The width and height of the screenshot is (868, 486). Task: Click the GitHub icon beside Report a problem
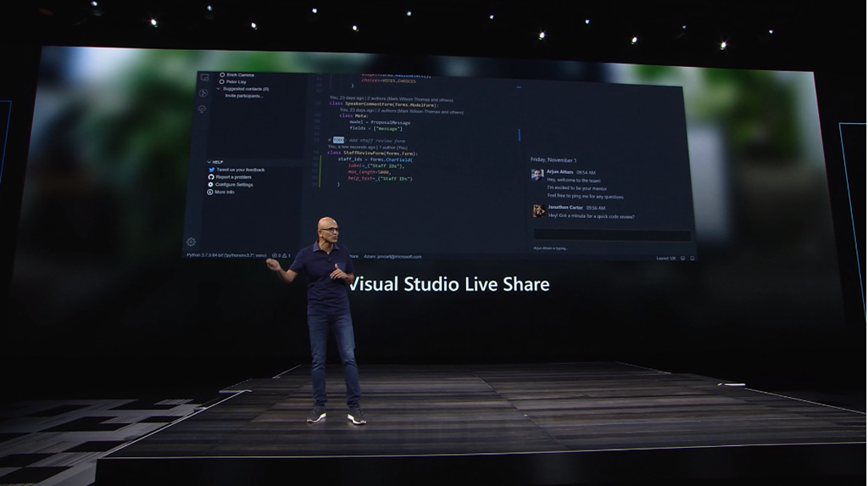click(211, 177)
